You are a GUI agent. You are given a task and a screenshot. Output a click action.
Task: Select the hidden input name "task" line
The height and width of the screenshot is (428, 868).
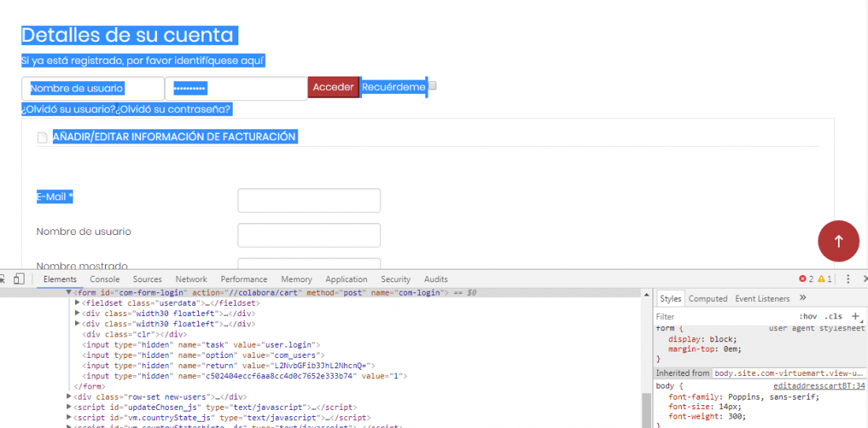coord(201,344)
